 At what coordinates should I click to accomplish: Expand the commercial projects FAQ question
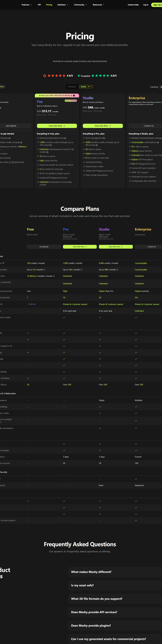click(x=115, y=639)
